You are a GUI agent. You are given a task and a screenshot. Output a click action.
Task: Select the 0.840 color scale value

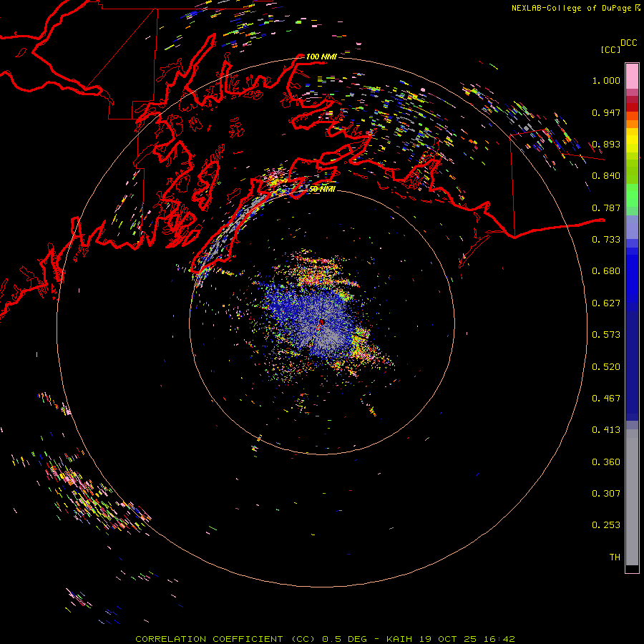(606, 176)
